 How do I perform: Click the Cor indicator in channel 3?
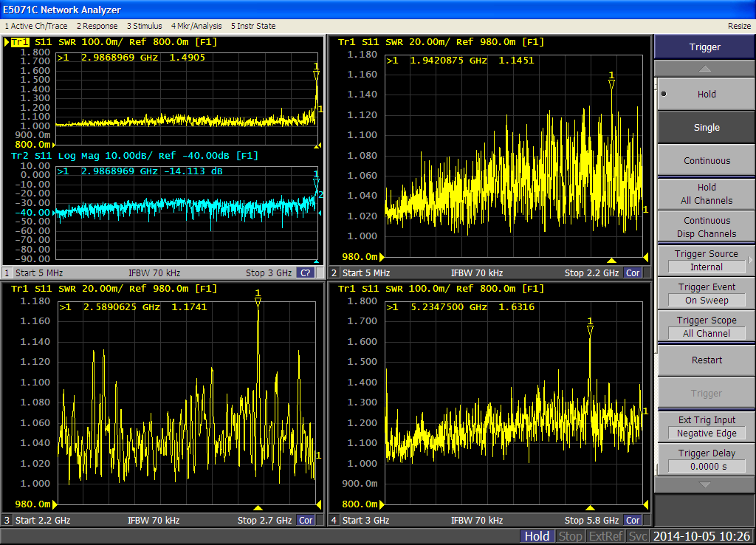(305, 521)
